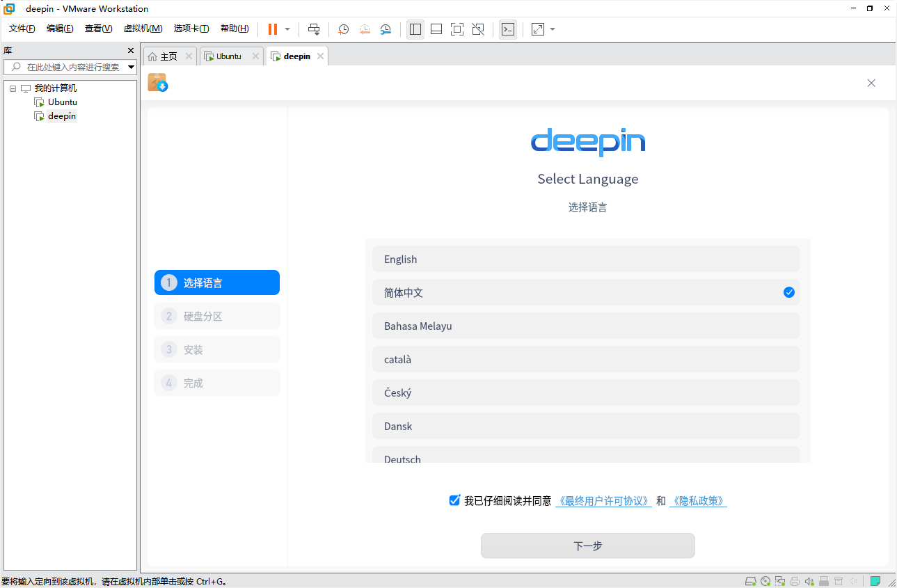Click the 下一步 button
Screen dimensions: 897x588
(x=588, y=546)
